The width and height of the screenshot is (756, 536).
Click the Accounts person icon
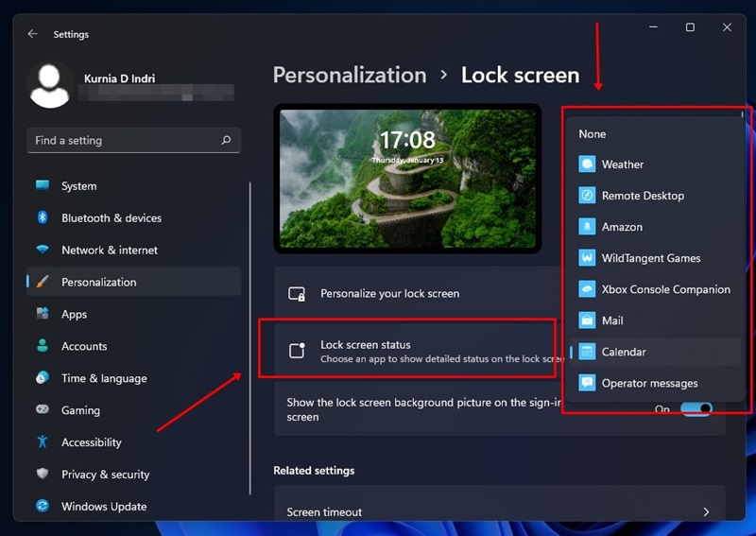point(43,345)
